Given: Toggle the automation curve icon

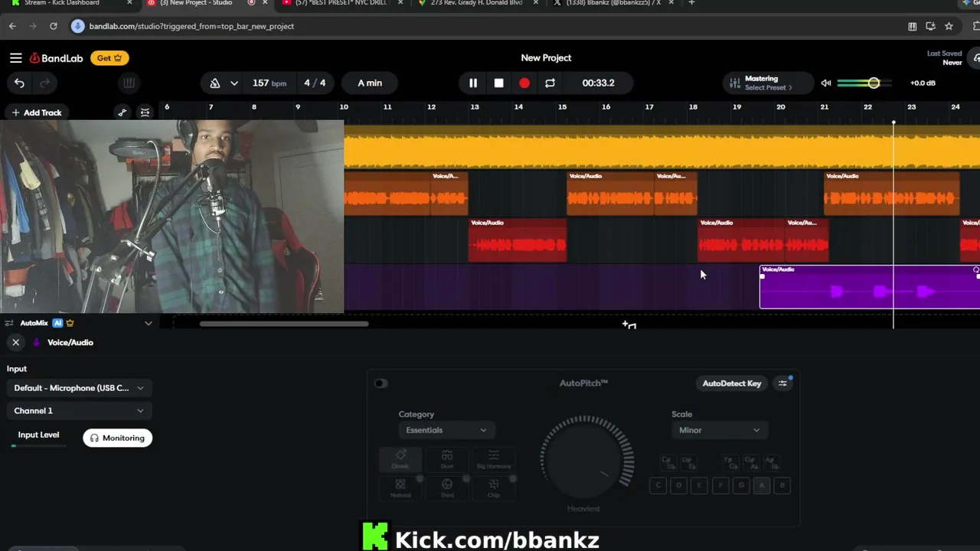Looking at the screenshot, I should (x=122, y=112).
